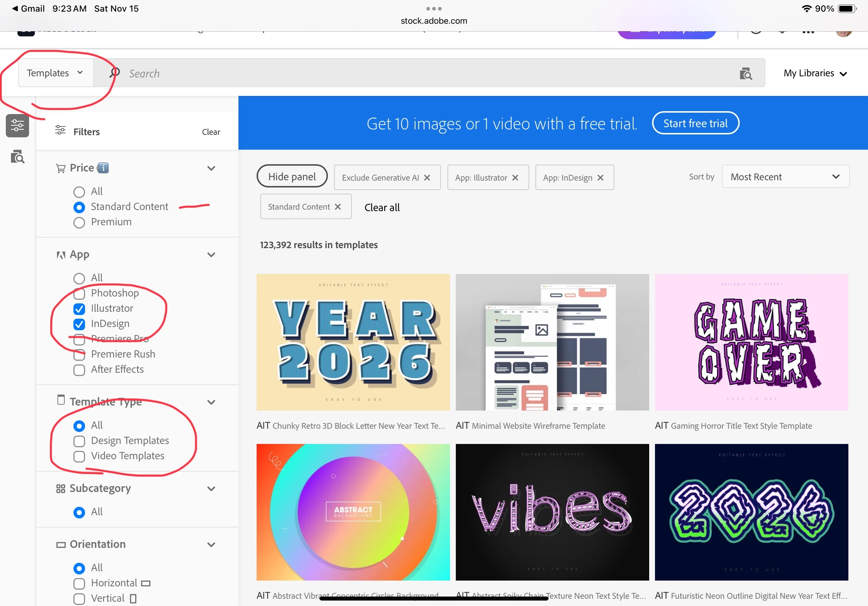868x606 pixels.
Task: Click the find similar icon in left sidebar
Action: click(17, 157)
